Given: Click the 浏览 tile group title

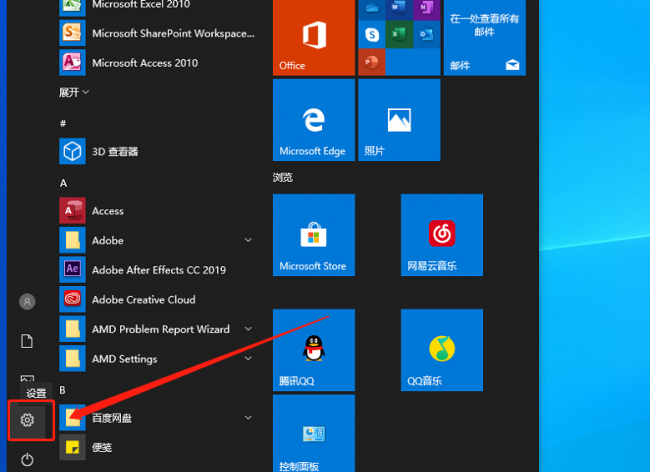Looking at the screenshot, I should coord(283,177).
